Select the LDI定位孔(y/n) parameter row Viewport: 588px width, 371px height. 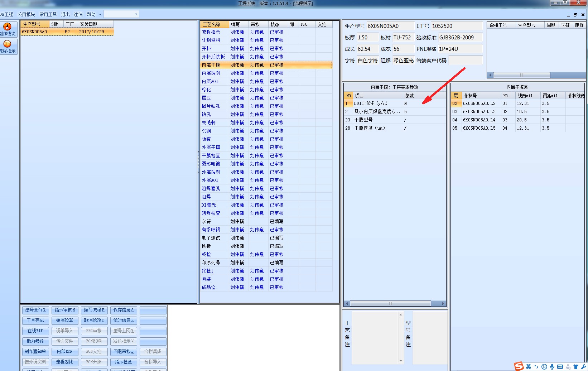click(395, 103)
